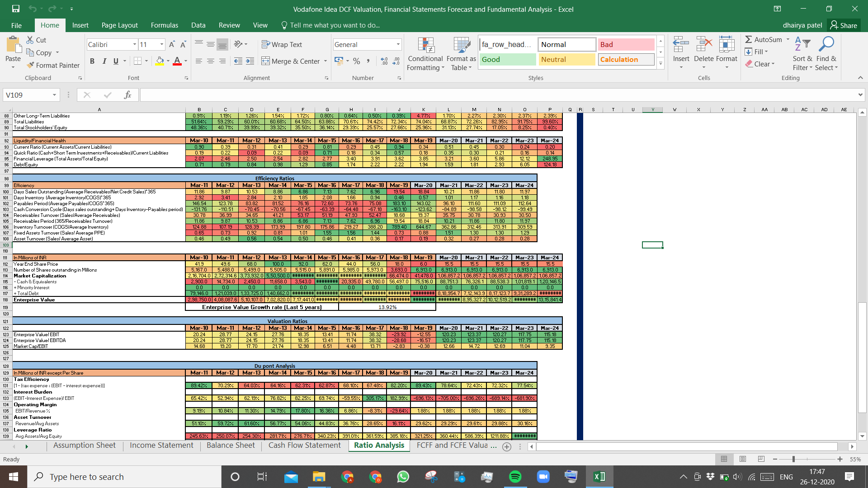Screen dimensions: 868x488
Task: Click the Insert cells icon
Action: (x=681, y=44)
